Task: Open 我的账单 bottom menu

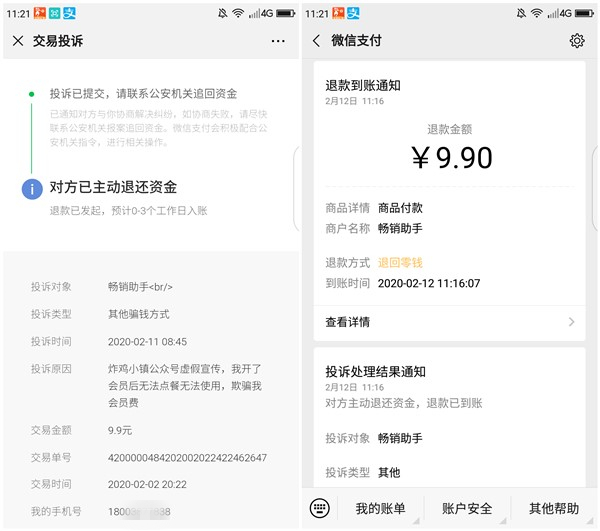Action: coord(380,508)
